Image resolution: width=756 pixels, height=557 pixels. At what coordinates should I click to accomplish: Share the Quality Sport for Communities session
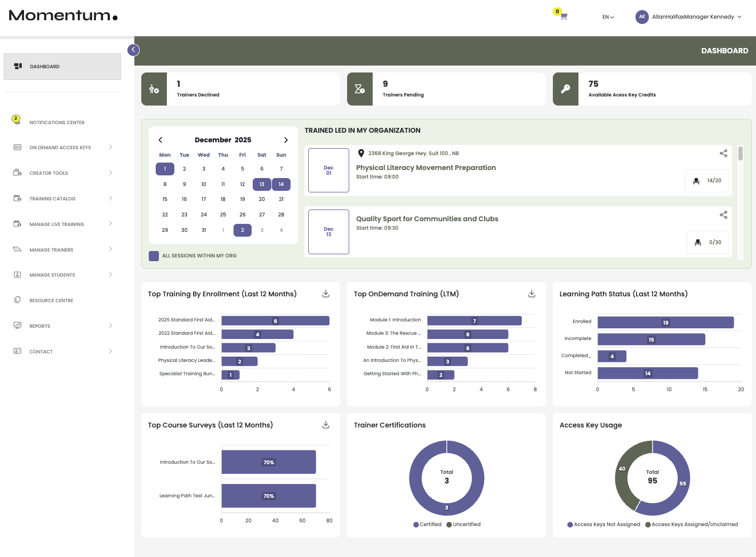(723, 215)
